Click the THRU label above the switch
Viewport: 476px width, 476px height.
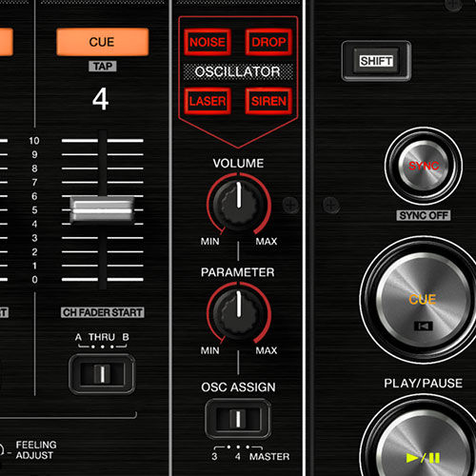102,337
